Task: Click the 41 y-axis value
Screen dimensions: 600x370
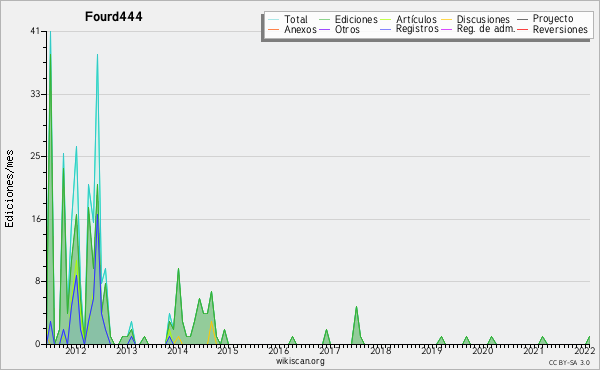Action: coord(35,31)
